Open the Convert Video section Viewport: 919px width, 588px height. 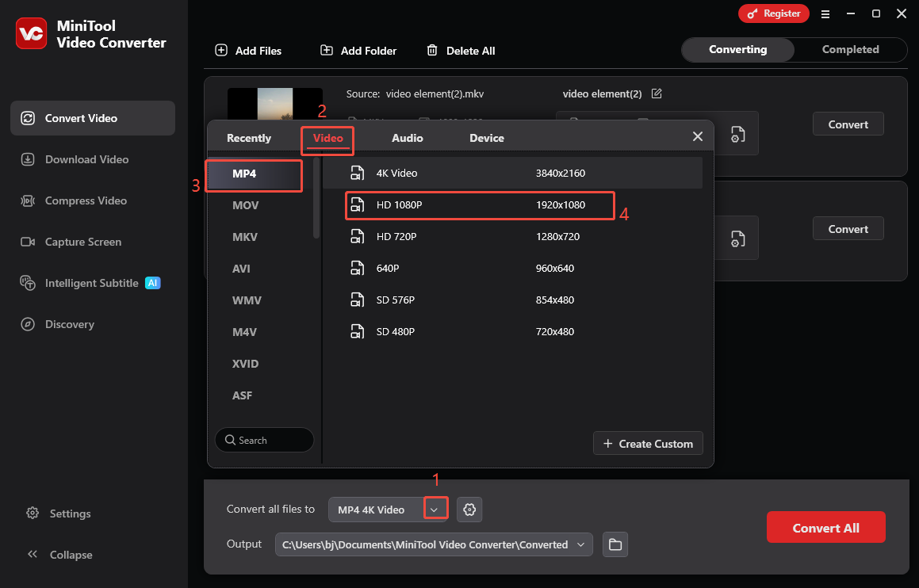93,118
